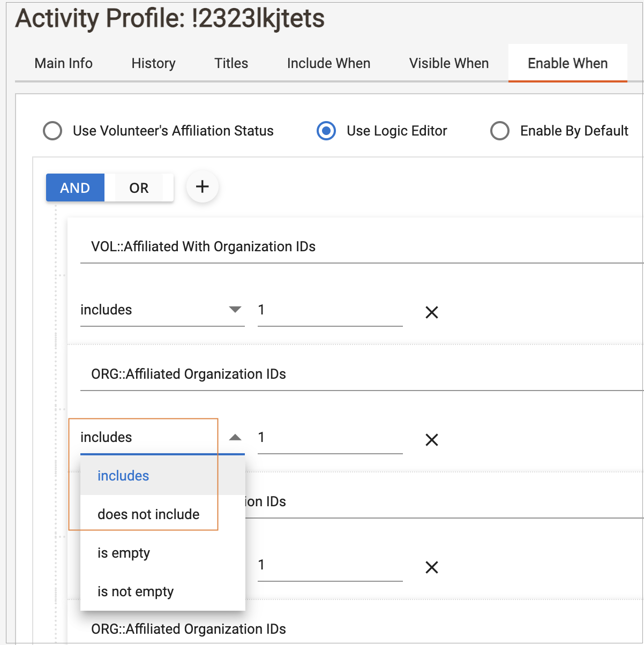This screenshot has height=645, width=644.
Task: Select the Use Logic Editor radio button
Action: coord(326,131)
